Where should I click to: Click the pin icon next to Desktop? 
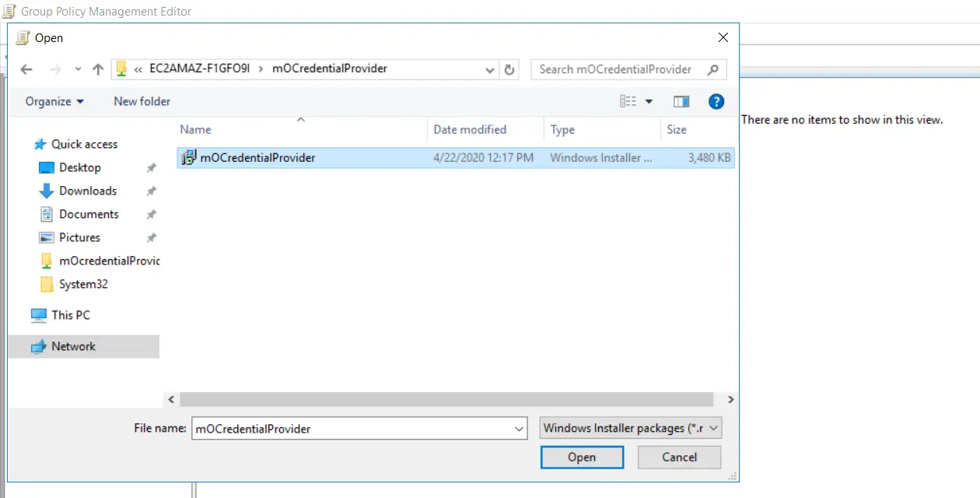click(151, 167)
